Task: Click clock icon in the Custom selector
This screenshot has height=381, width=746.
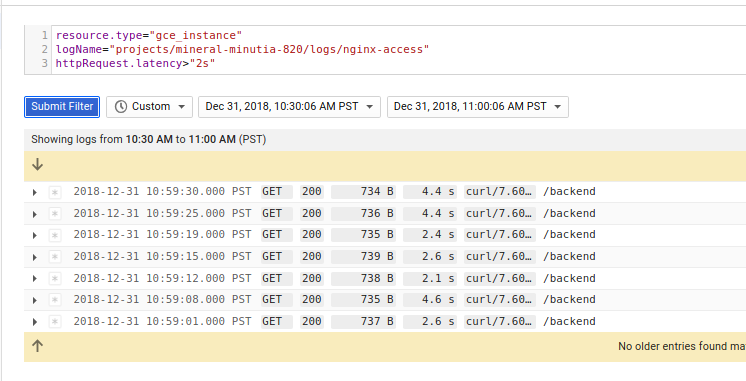Action: tap(121, 107)
